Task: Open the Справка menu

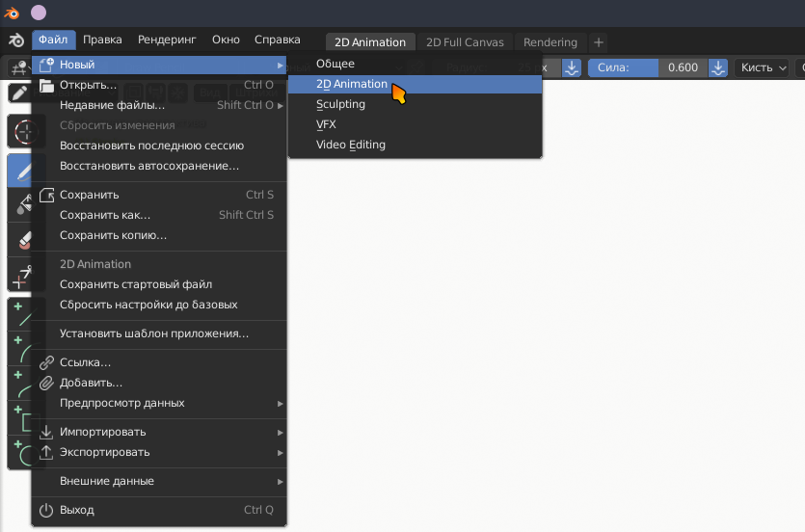Action: point(278,40)
